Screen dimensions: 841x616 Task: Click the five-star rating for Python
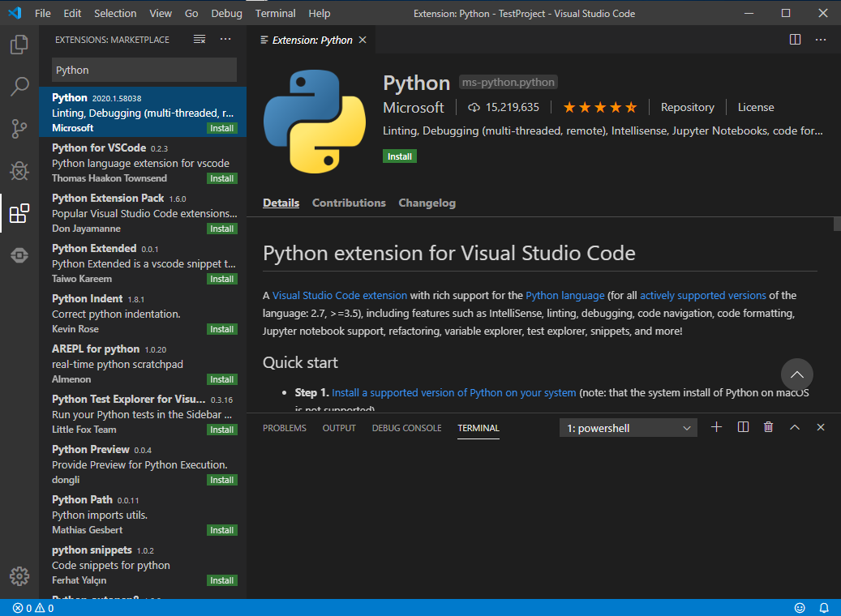coord(599,107)
